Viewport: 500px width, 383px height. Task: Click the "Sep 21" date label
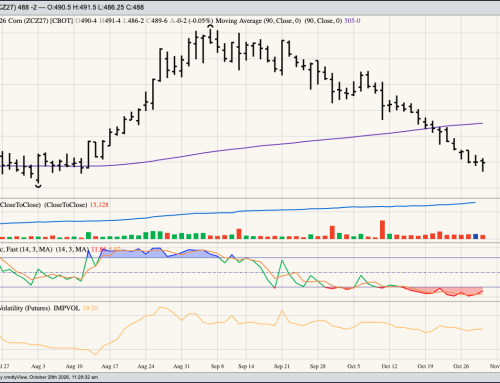click(282, 366)
